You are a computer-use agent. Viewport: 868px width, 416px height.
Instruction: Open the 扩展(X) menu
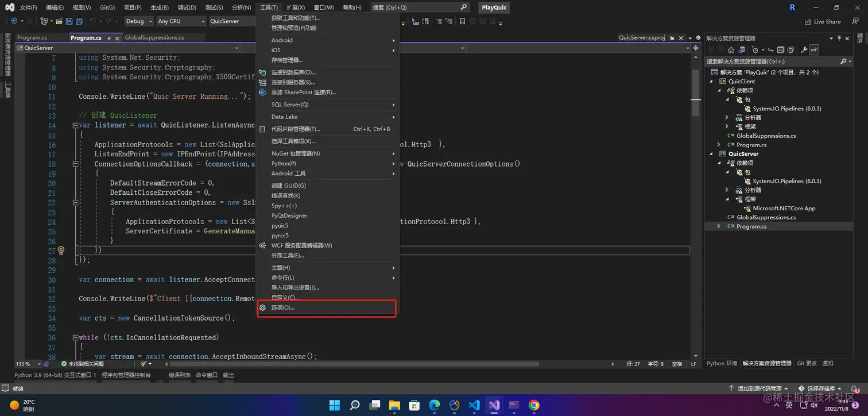295,7
